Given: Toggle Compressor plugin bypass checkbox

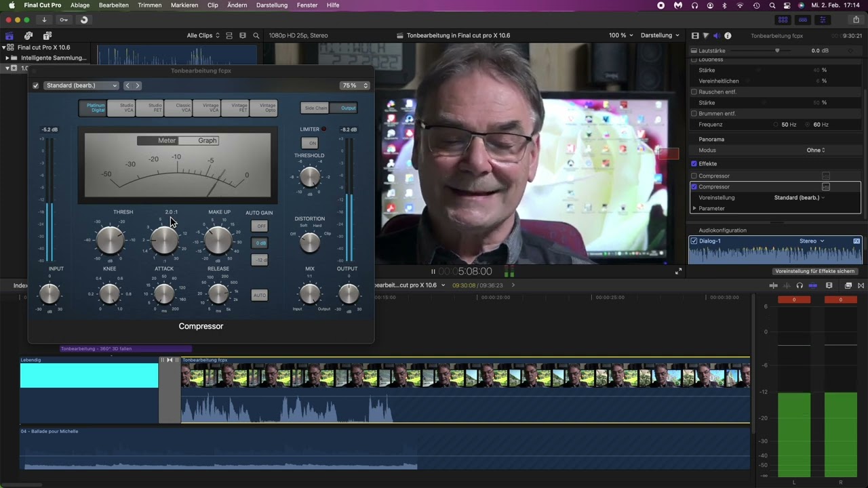Looking at the screenshot, I should (x=36, y=85).
